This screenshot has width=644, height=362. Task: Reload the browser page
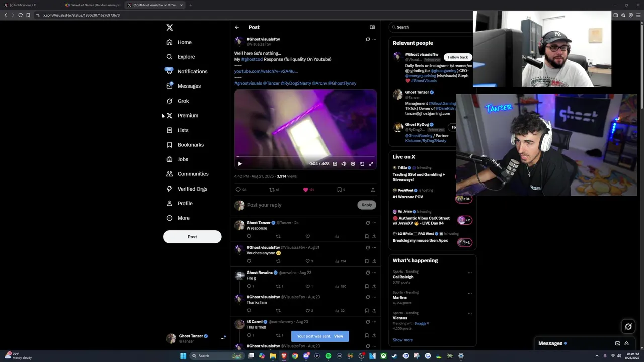[x=20, y=15]
